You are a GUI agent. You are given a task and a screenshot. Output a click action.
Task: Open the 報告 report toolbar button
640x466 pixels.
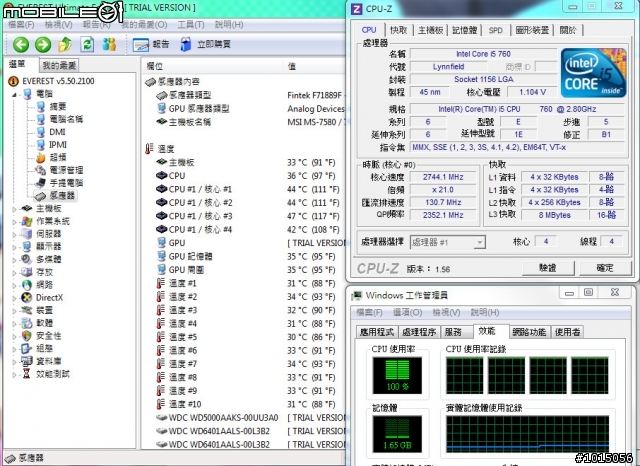pyautogui.click(x=152, y=44)
